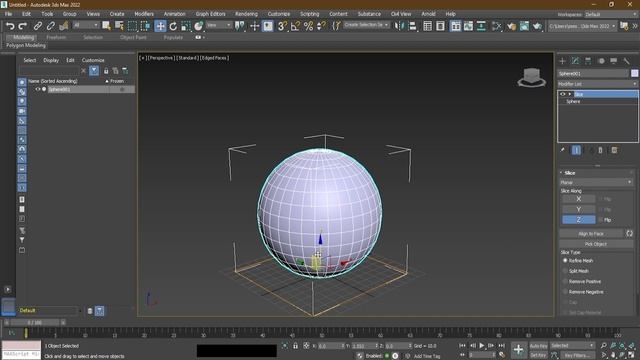
Task: Toggle visibility eye of Sphere001 in Scene Explorer
Action: 38,89
